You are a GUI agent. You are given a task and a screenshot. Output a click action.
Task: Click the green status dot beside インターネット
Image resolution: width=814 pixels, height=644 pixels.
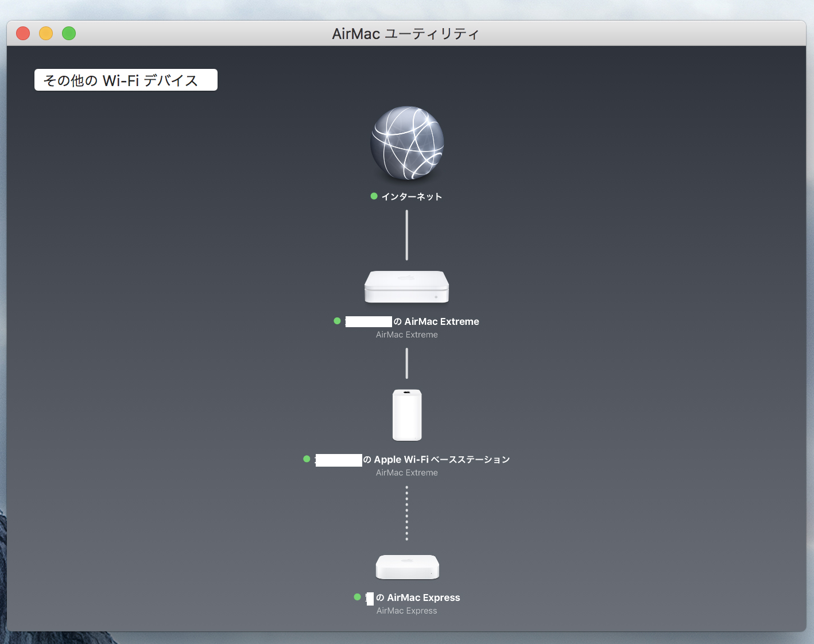click(x=374, y=196)
